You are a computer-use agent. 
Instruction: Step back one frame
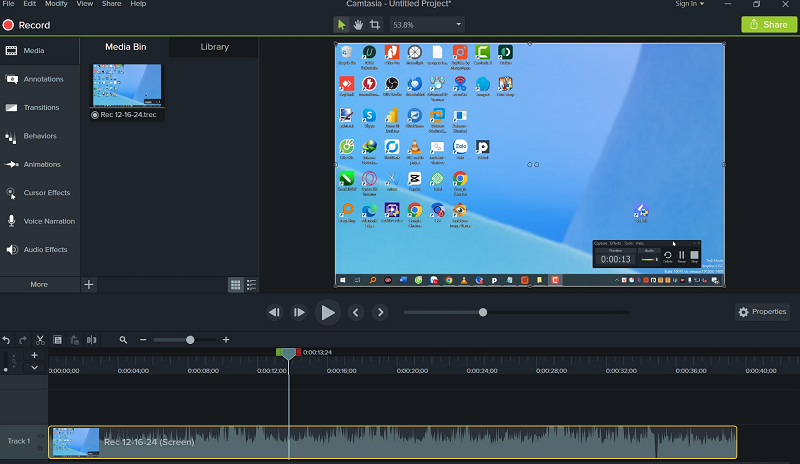[x=274, y=312]
